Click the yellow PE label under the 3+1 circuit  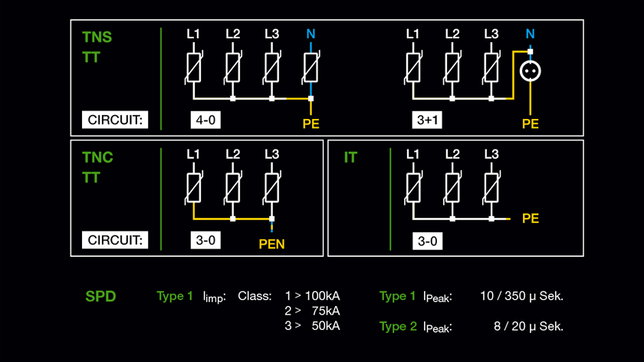click(531, 123)
